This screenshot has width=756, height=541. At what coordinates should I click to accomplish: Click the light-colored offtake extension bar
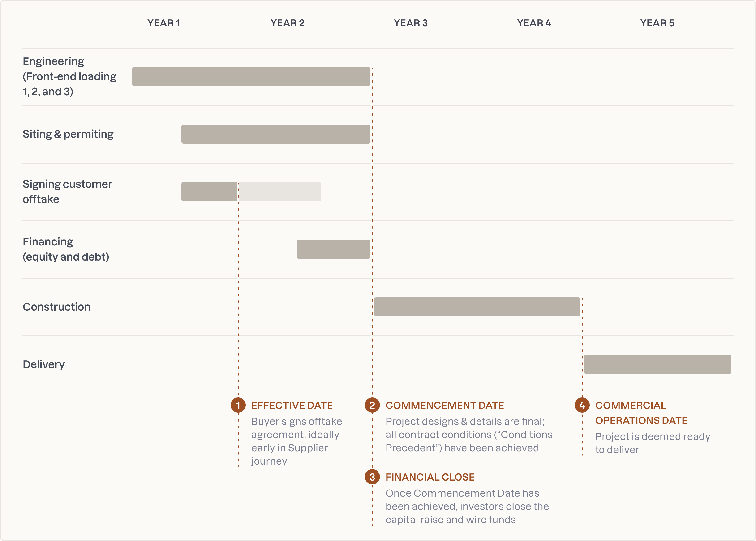280,192
